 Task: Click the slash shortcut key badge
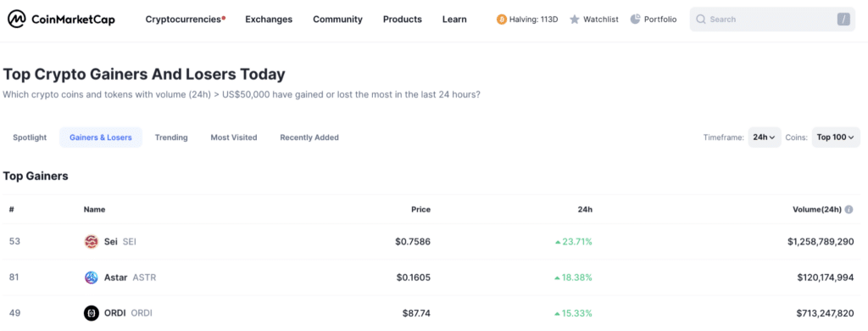[843, 20]
